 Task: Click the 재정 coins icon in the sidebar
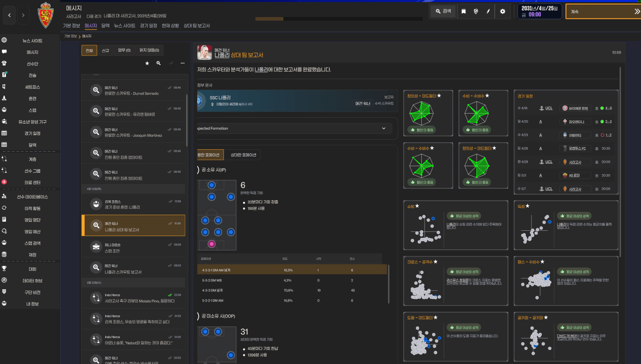[5, 254]
